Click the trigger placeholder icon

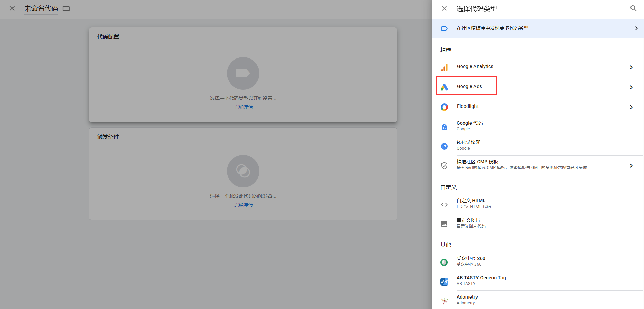243,171
